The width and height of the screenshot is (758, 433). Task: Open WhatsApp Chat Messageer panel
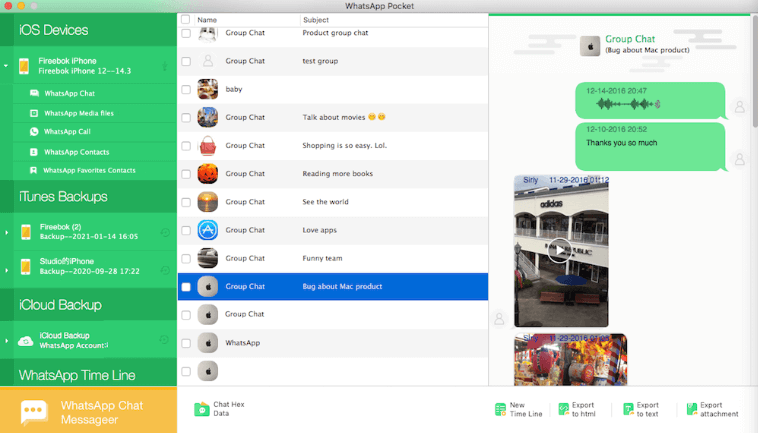(x=88, y=410)
